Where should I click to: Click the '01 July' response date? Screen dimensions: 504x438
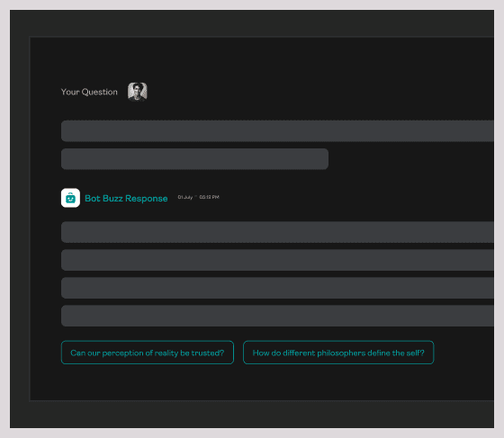[x=185, y=197]
